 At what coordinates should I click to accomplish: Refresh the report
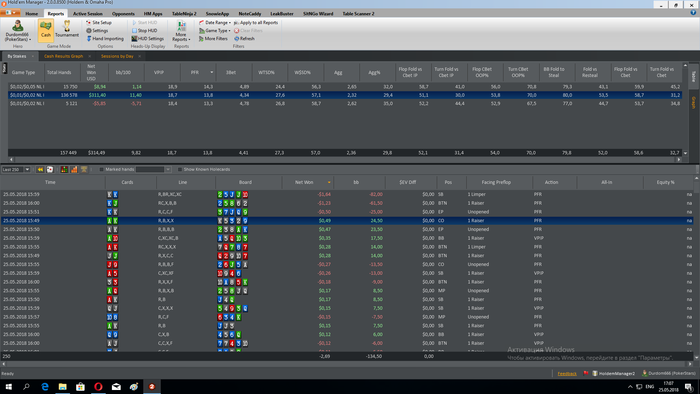pos(244,39)
